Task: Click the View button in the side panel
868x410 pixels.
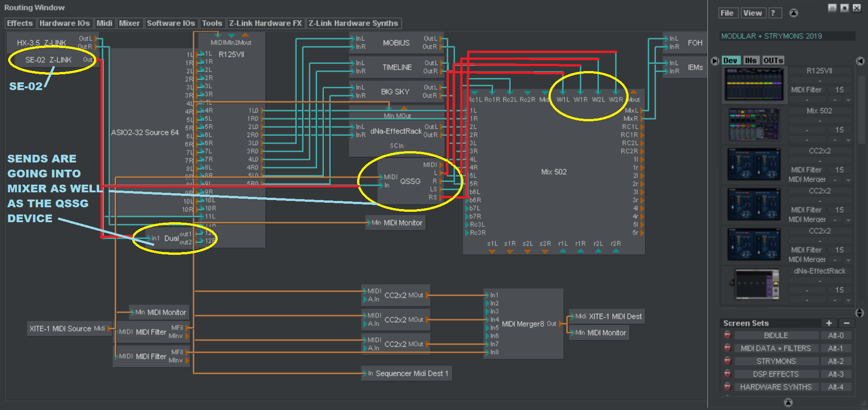Action: [752, 13]
